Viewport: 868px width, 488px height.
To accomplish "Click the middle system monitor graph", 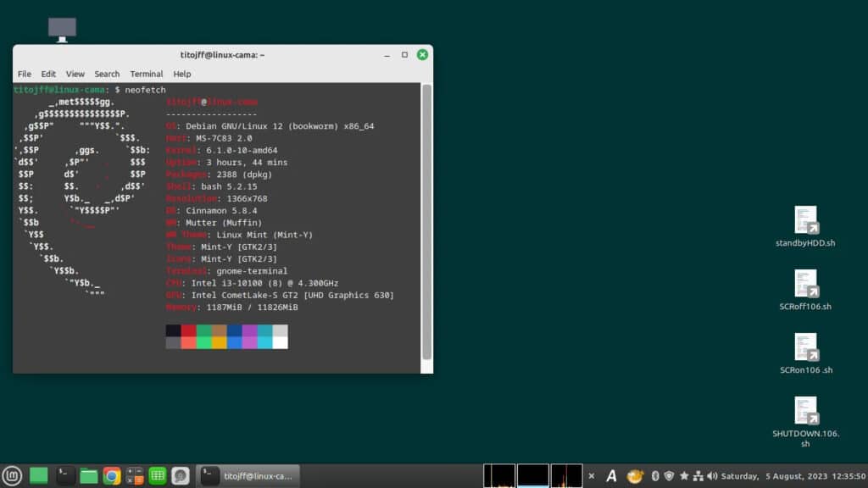I will [x=533, y=476].
